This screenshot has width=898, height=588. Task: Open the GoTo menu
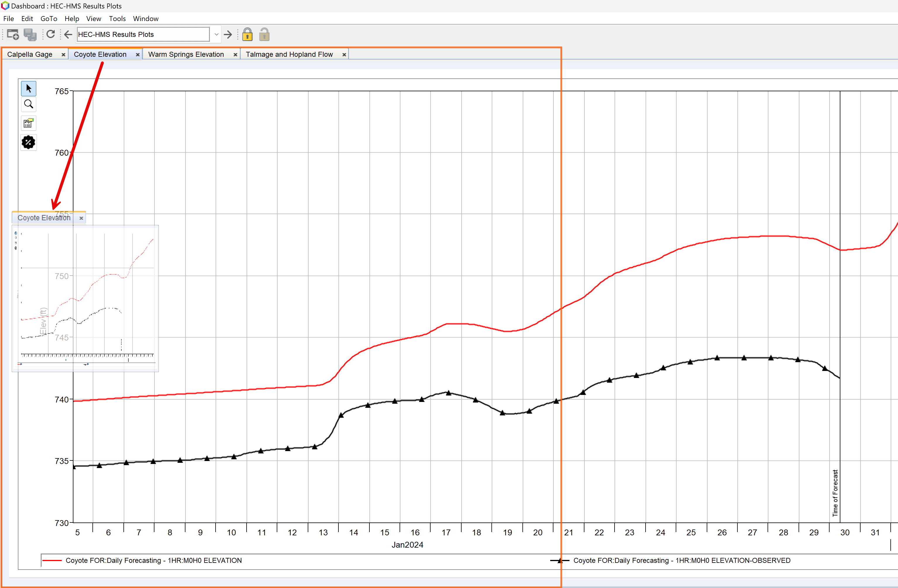pyautogui.click(x=49, y=18)
